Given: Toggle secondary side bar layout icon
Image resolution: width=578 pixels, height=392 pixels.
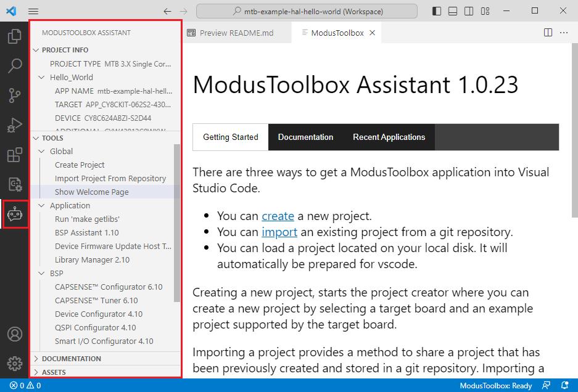Looking at the screenshot, I should (x=469, y=11).
